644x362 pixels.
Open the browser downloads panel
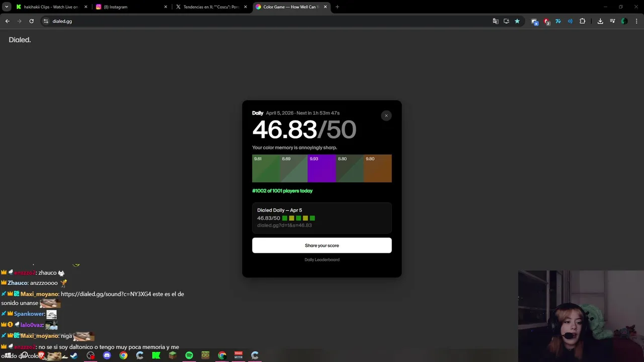tap(600, 21)
